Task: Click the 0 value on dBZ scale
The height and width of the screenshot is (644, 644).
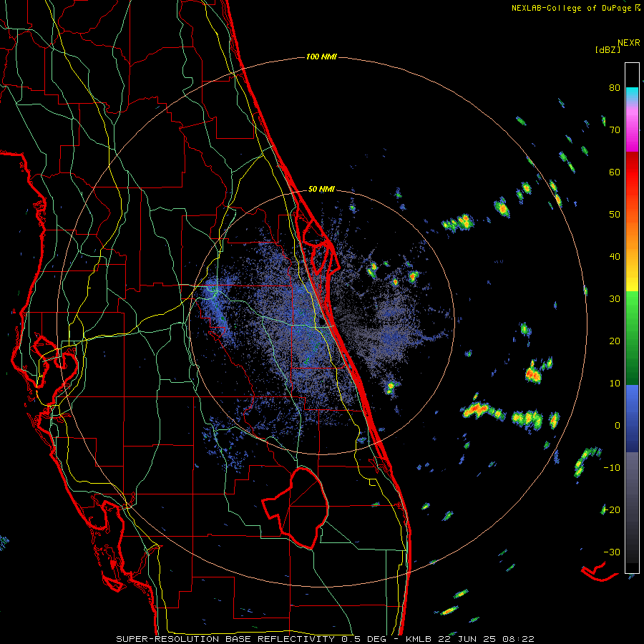Action: tap(618, 426)
